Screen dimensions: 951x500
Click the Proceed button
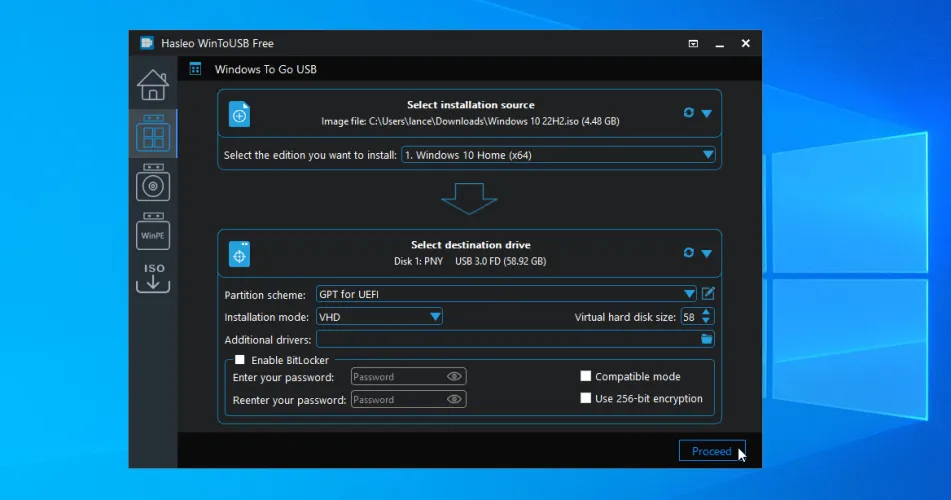click(711, 451)
